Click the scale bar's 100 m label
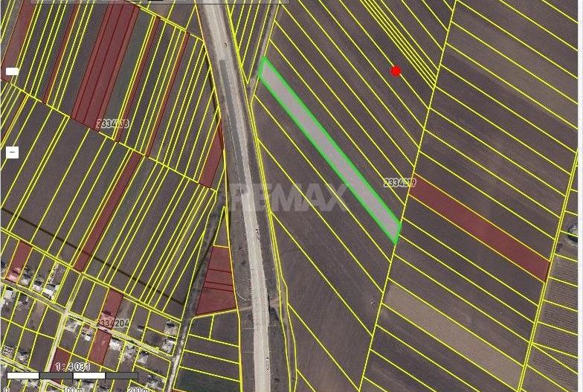This screenshot has height=392, width=583. click(73, 389)
